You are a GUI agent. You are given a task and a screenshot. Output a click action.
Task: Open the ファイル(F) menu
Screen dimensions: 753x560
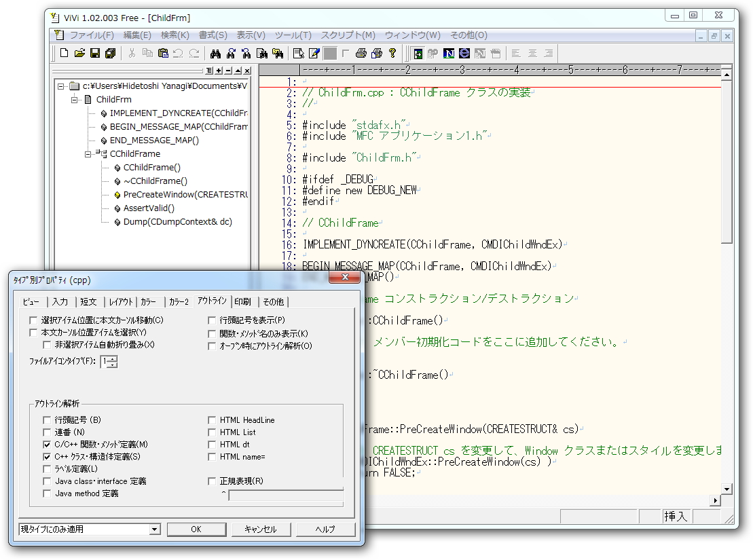pos(92,35)
